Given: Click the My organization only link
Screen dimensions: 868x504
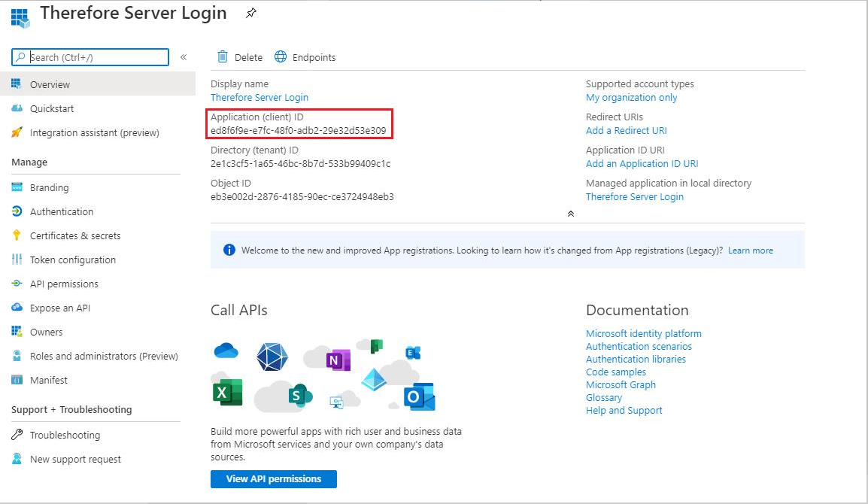Looking at the screenshot, I should [631, 98].
